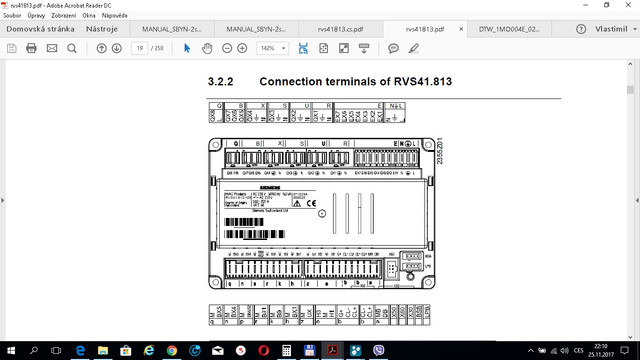The height and width of the screenshot is (360, 640).
Task: Show hidden system tray icons
Action: (x=531, y=351)
